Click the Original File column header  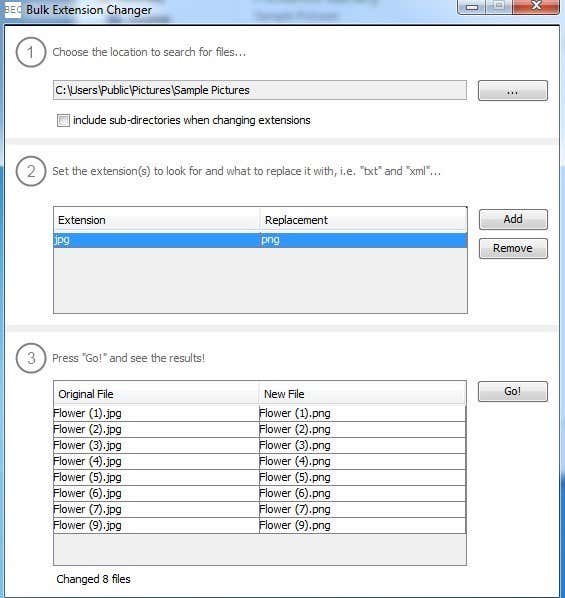click(156, 394)
